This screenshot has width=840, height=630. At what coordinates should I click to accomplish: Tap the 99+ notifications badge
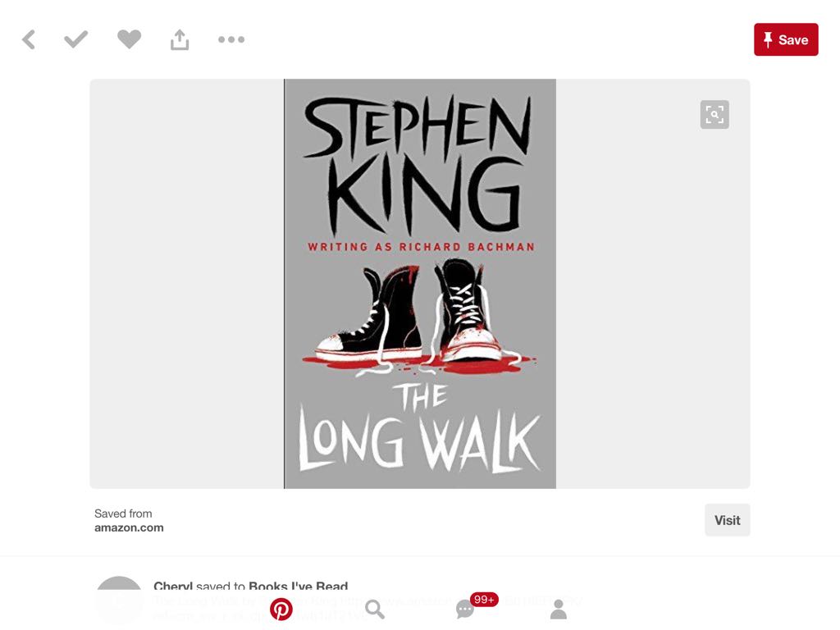click(484, 600)
